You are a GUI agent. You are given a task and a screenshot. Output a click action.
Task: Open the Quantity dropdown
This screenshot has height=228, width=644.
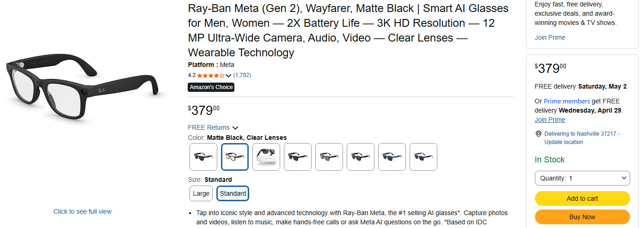[x=582, y=178]
